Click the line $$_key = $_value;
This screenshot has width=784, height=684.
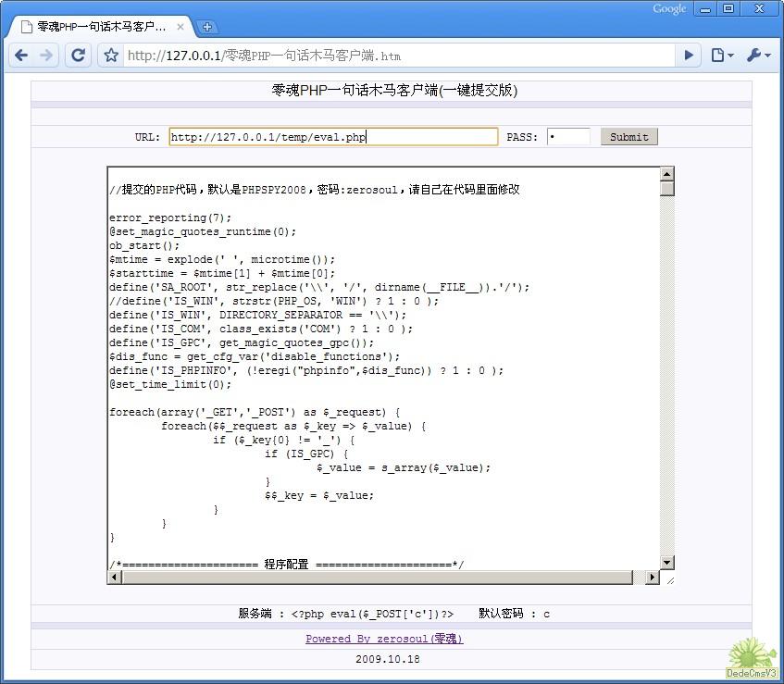tap(319, 495)
